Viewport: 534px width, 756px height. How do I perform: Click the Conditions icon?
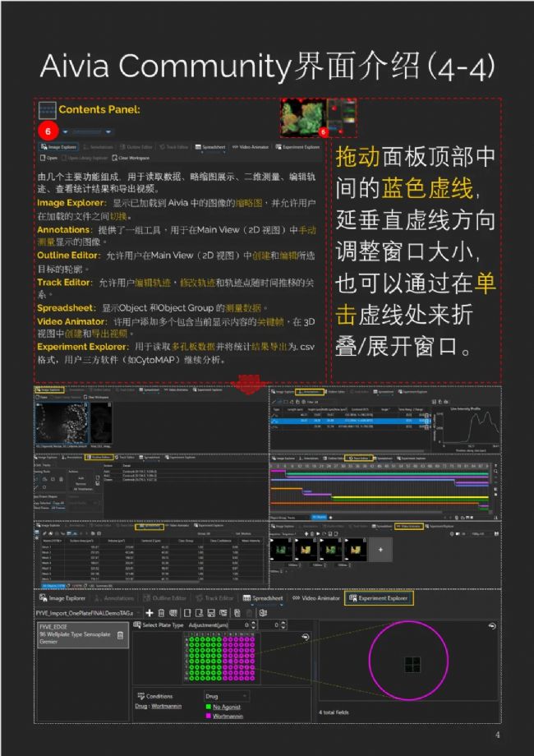(139, 697)
